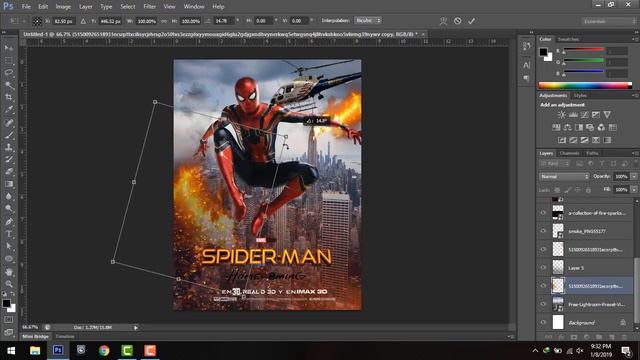Pick a color from the spectrum ramp
Screen dimensions: 640x360
(x=585, y=85)
